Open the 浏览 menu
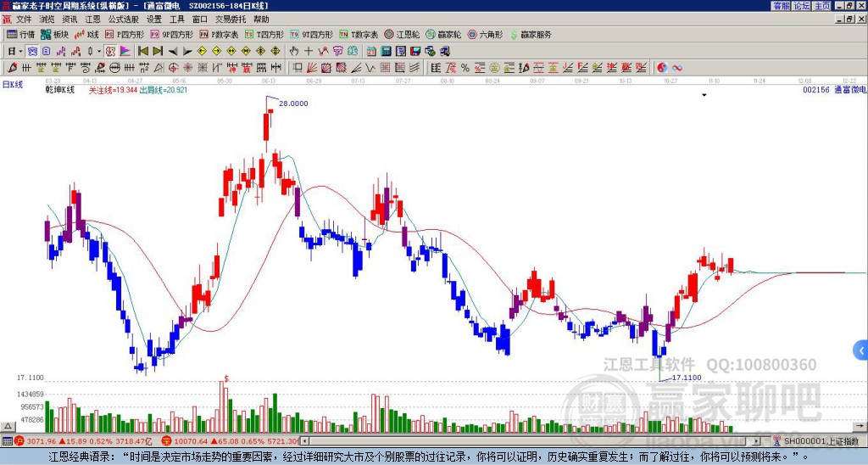 point(47,20)
